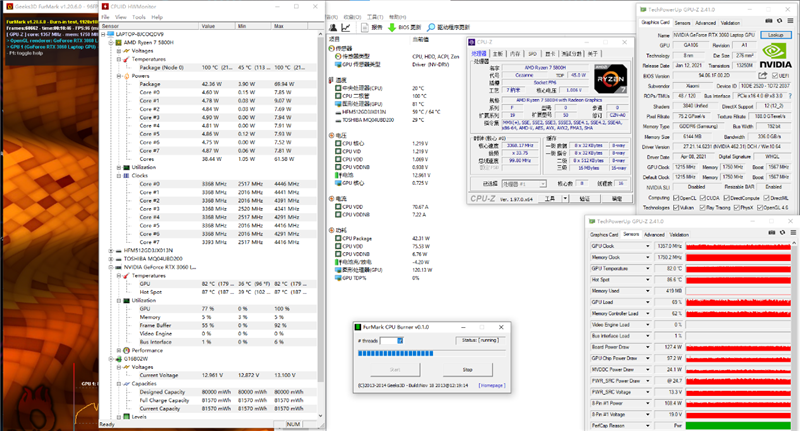Image resolution: width=800 pixels, height=431 pixels.
Task: Click LAPTOP-8JCOQOV9 computer icon in HWMonitor
Action: pos(111,34)
